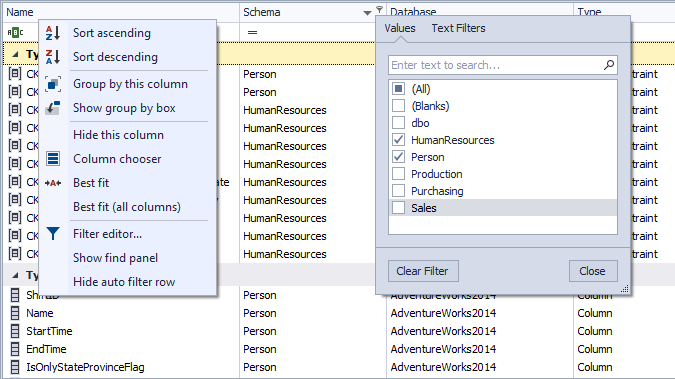The image size is (675, 379).
Task: Click the Group by this column icon
Action: 53,84
